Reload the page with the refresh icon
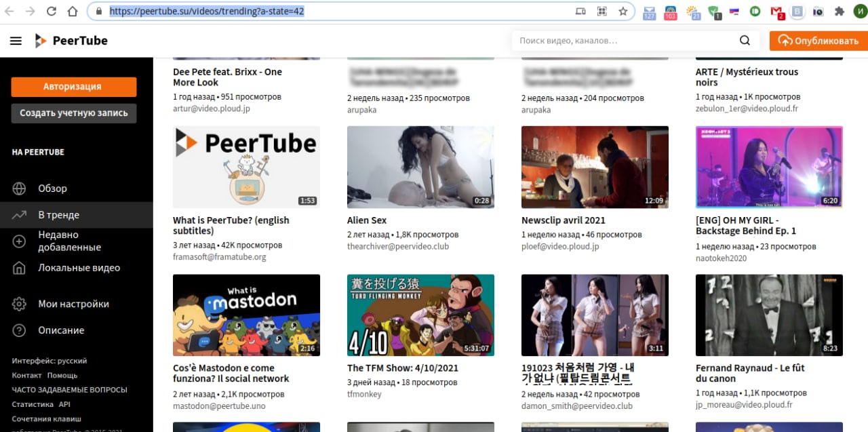 pos(52,12)
